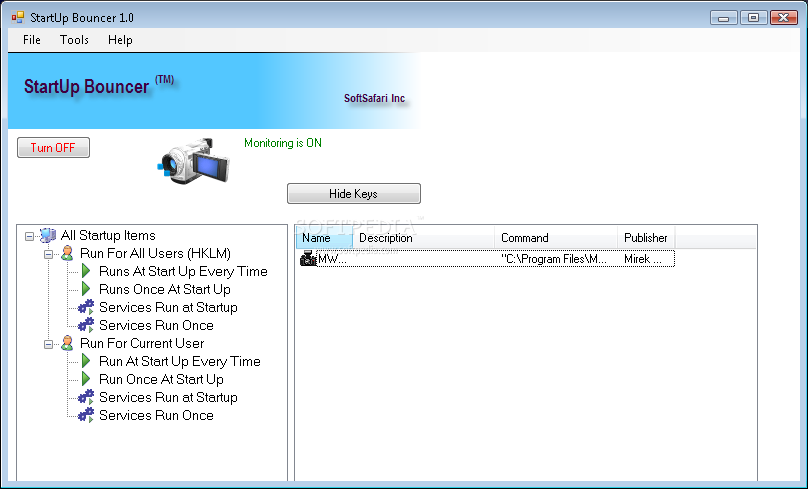Click gears icon of Current User Services Run at Startup
Screen dimensions: 808x489
[x=86, y=397]
